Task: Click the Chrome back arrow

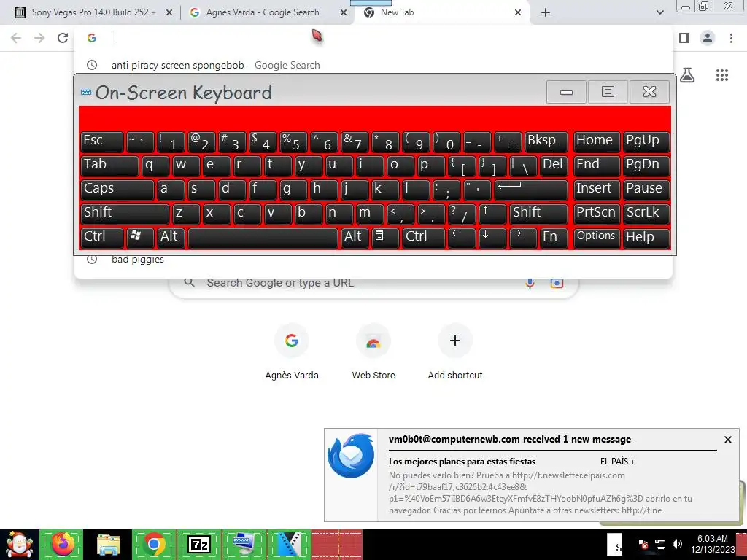Action: click(16, 38)
